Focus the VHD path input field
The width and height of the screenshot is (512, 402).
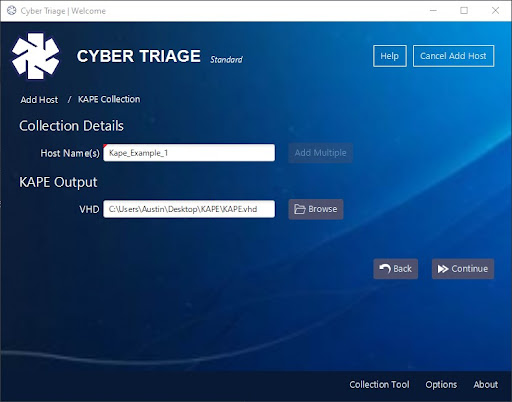click(189, 209)
